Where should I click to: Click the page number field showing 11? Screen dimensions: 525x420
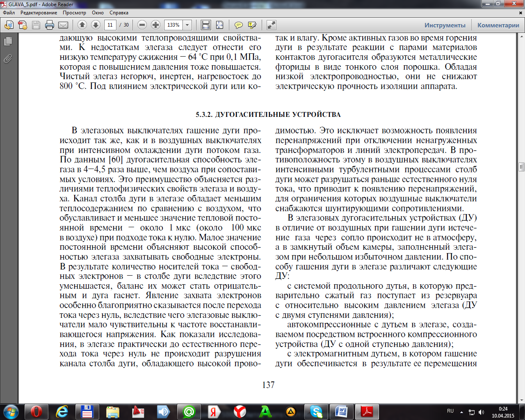coord(110,25)
